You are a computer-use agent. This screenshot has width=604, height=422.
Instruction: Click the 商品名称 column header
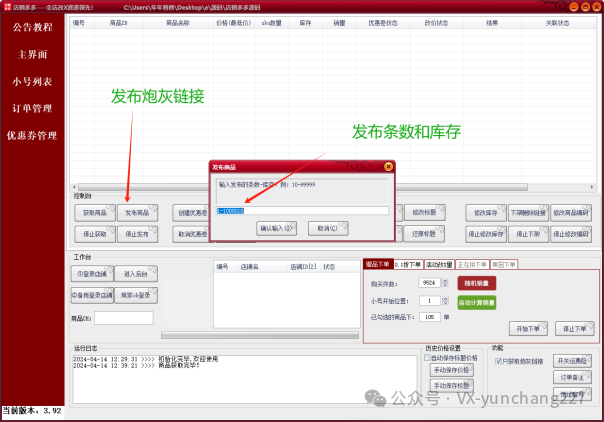pos(178,23)
